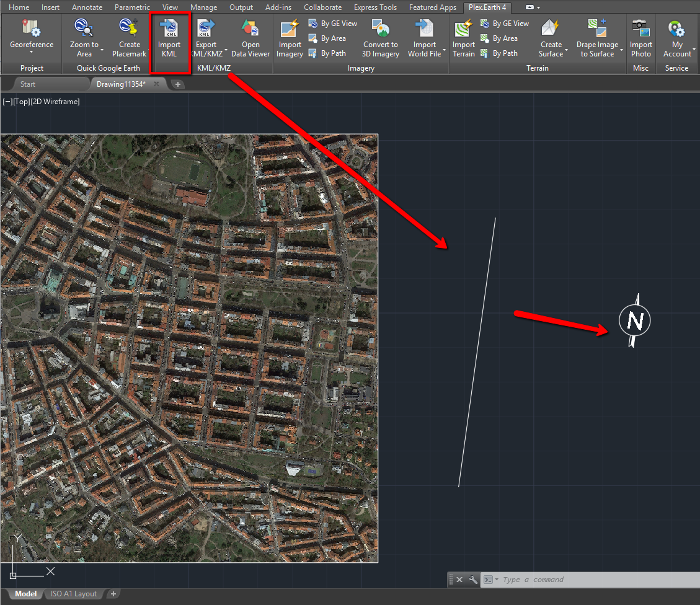The height and width of the screenshot is (605, 700).
Task: Open the Create Placemark tool
Action: (x=129, y=38)
